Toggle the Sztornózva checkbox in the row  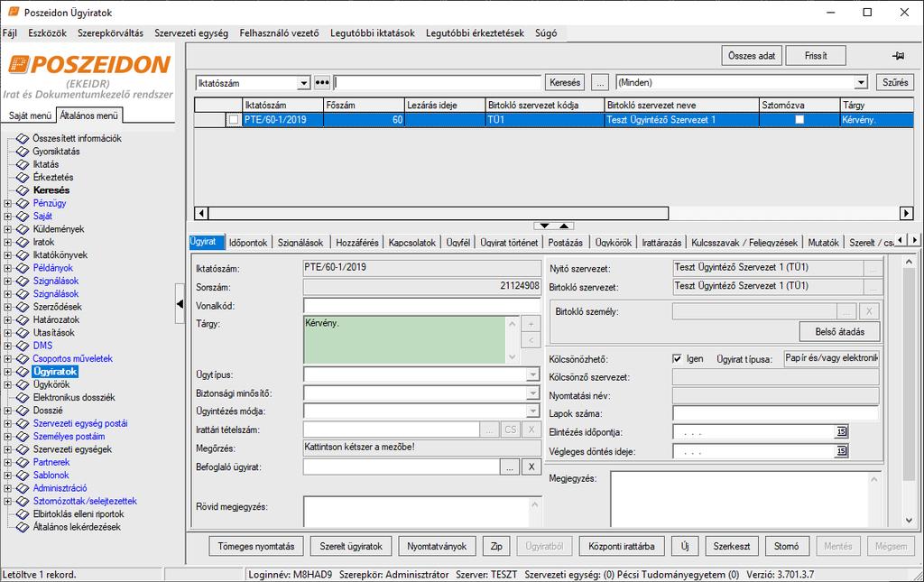[799, 120]
